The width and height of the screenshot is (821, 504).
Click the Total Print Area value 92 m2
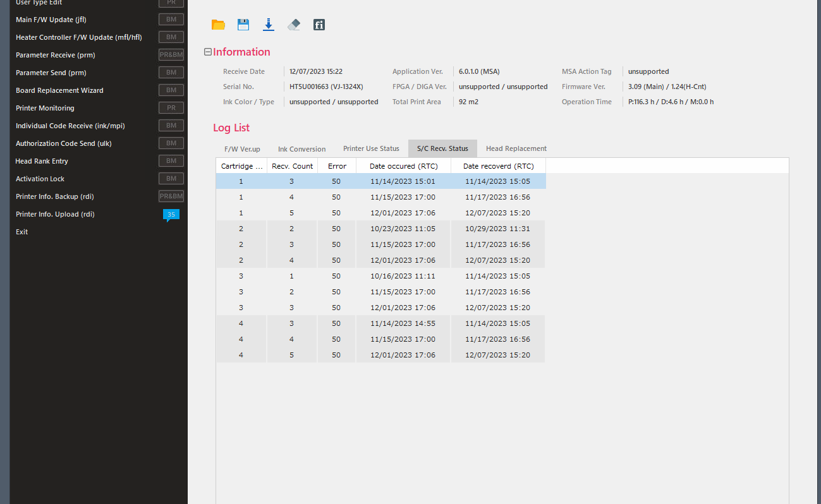click(468, 102)
